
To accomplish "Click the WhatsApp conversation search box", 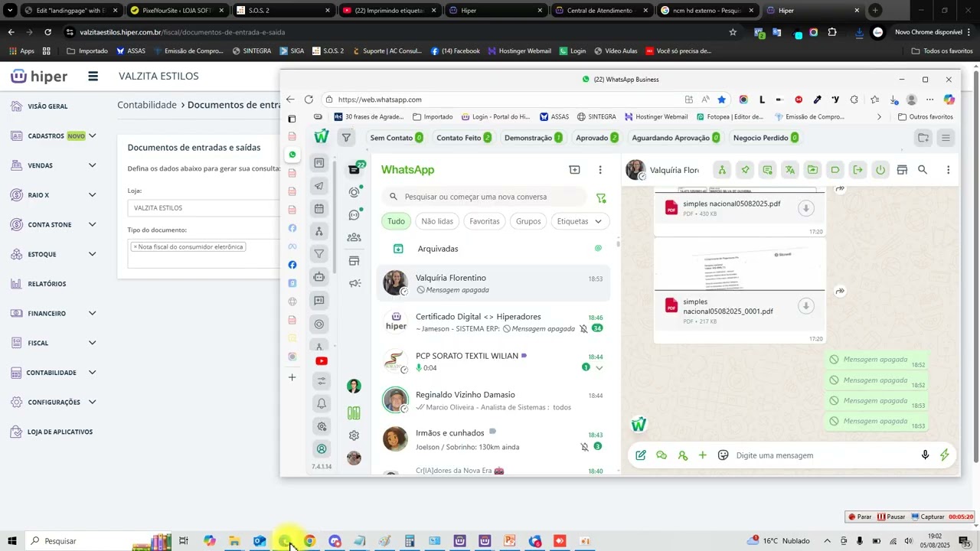I will 486,197.
